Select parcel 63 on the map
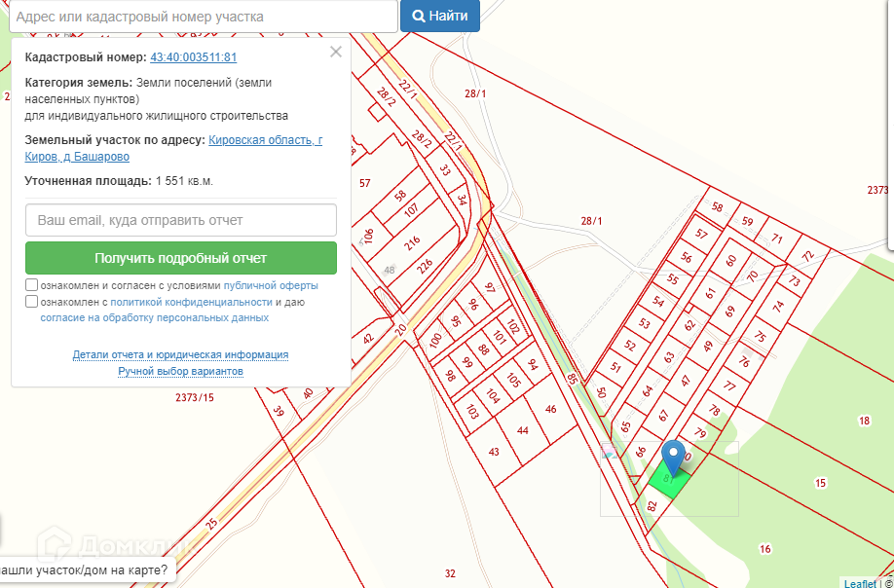Viewport: 894px width, 588px height. coord(669,357)
